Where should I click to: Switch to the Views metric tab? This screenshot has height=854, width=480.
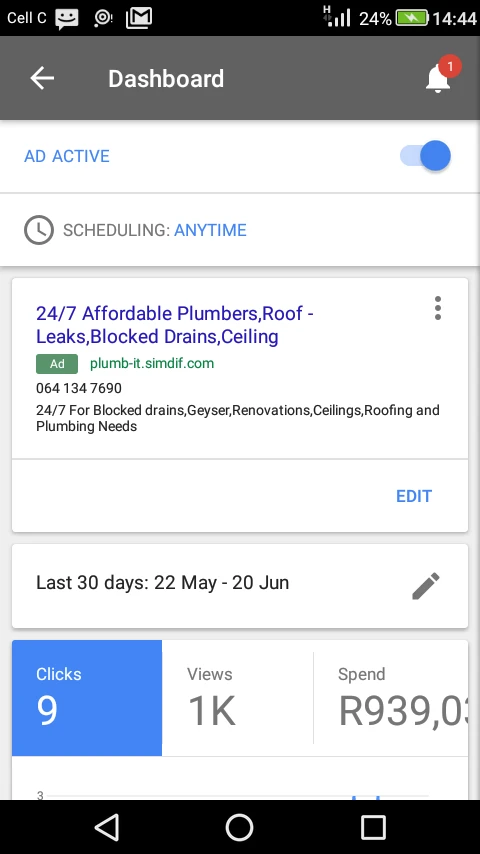[238, 698]
